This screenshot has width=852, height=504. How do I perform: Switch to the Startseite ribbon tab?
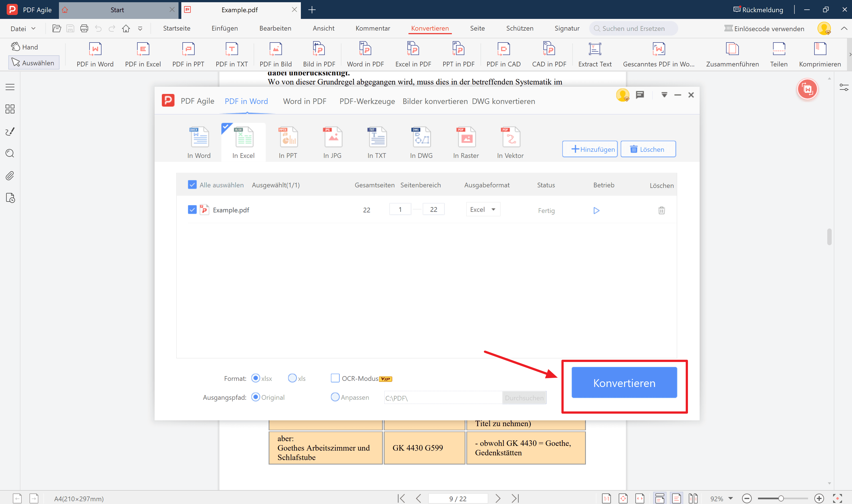[177, 29]
